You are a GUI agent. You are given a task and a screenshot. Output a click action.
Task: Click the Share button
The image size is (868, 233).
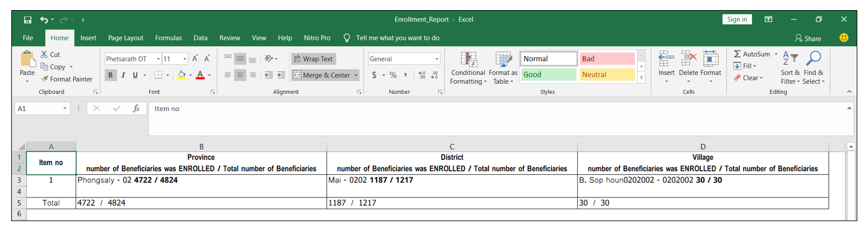click(808, 38)
